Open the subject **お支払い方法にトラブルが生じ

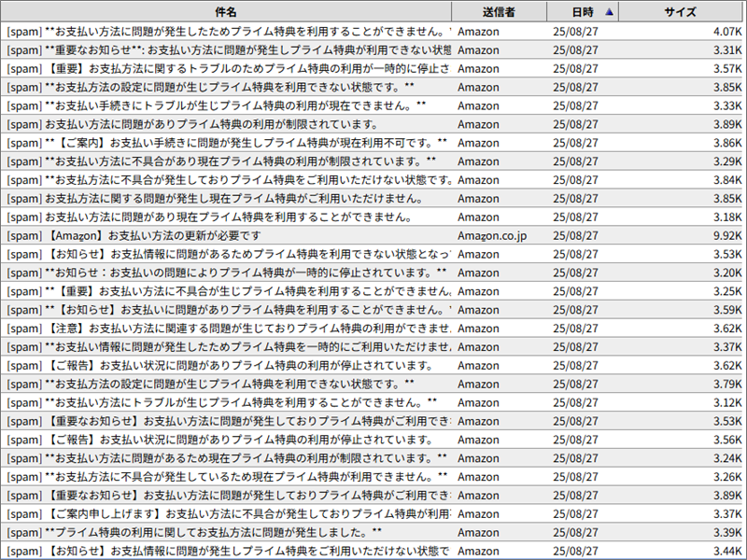click(x=221, y=403)
